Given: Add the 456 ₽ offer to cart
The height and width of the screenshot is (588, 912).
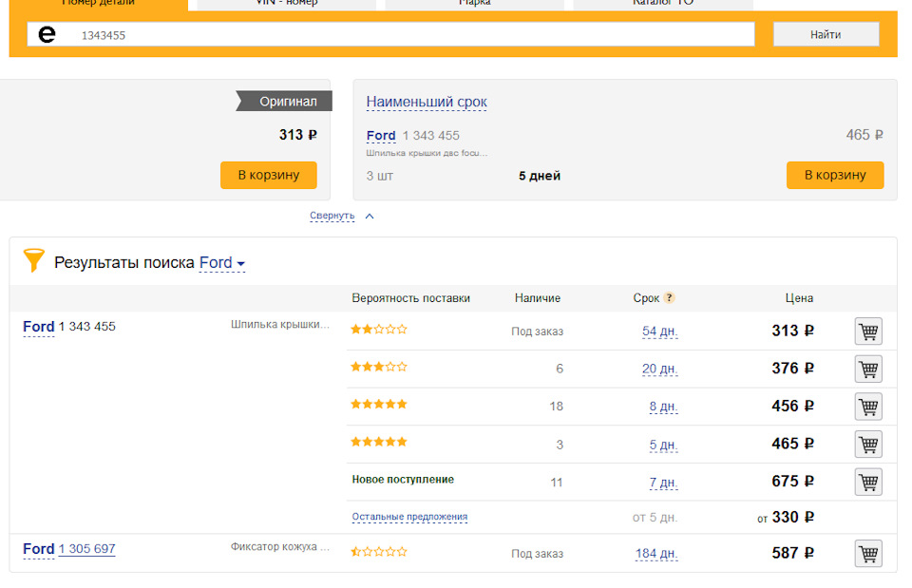Looking at the screenshot, I should tap(868, 407).
